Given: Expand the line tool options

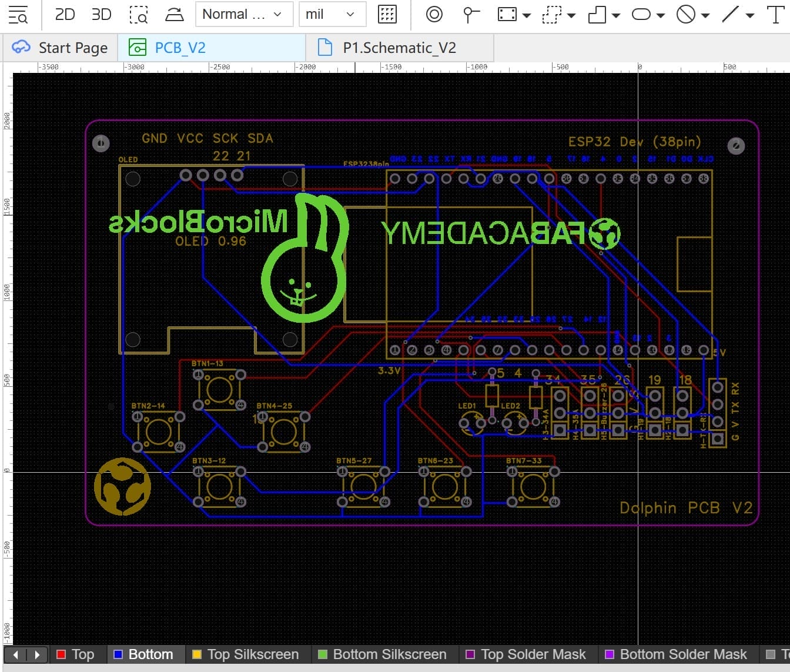Looking at the screenshot, I should pos(750,15).
